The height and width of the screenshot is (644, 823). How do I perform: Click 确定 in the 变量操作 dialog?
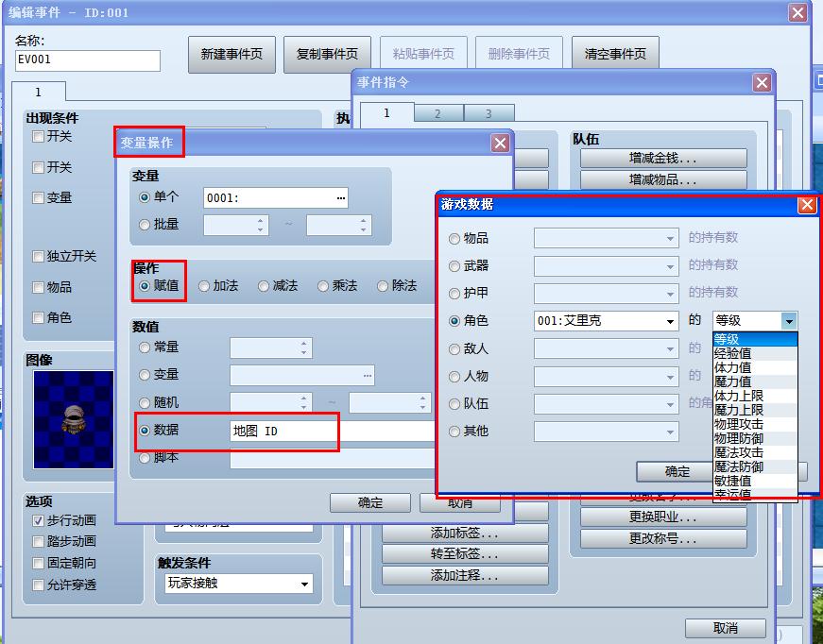point(370,502)
